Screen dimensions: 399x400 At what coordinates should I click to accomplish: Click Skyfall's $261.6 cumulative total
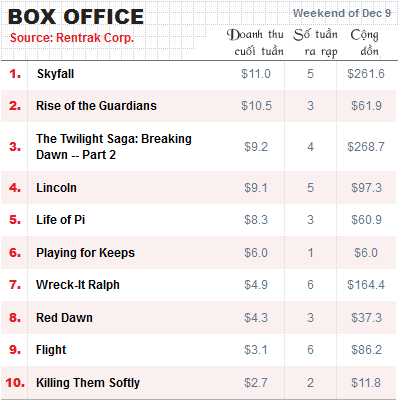(x=366, y=74)
